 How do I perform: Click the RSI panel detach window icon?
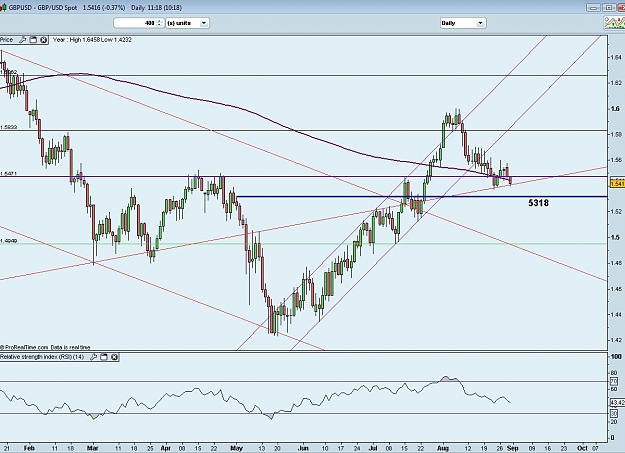104,357
